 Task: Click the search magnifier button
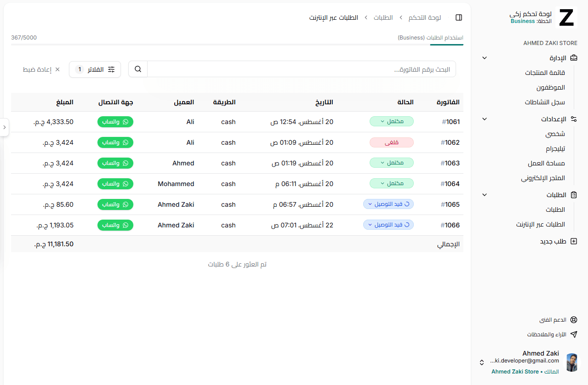(138, 69)
